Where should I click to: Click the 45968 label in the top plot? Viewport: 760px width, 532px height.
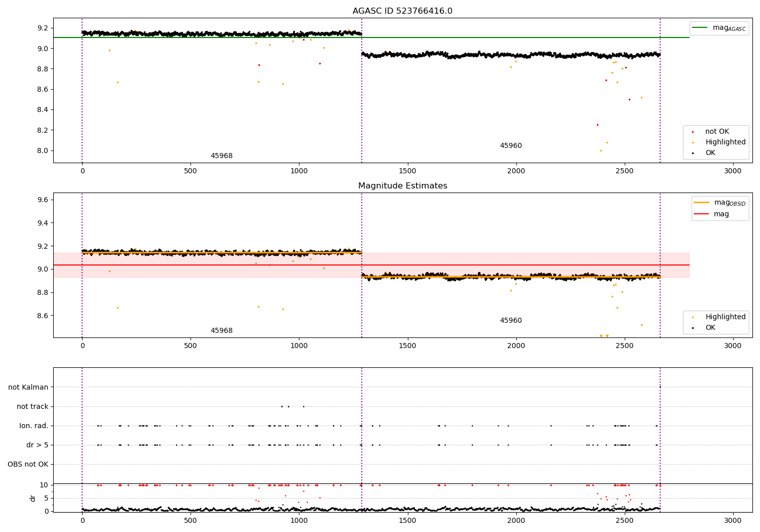(222, 156)
